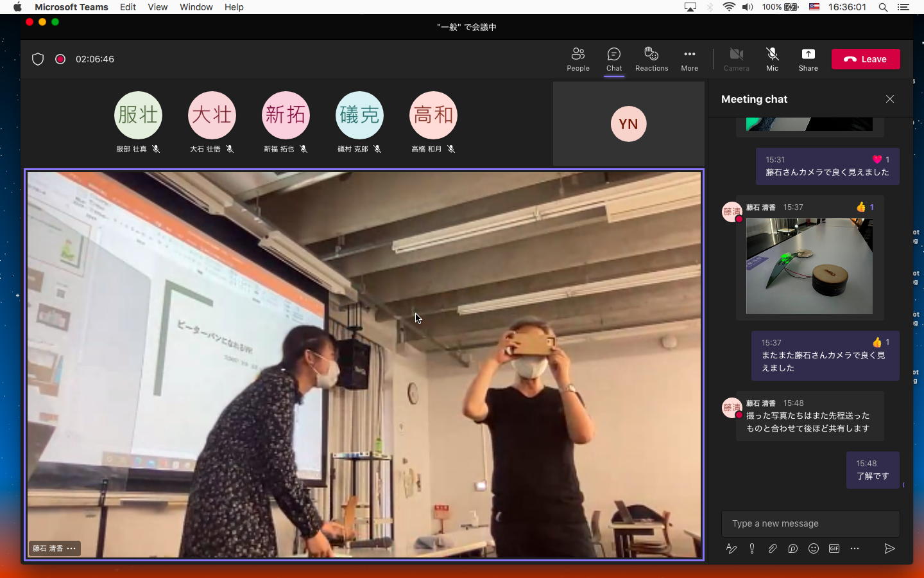Send the chat message
Screen dimensions: 924x578
[889, 548]
